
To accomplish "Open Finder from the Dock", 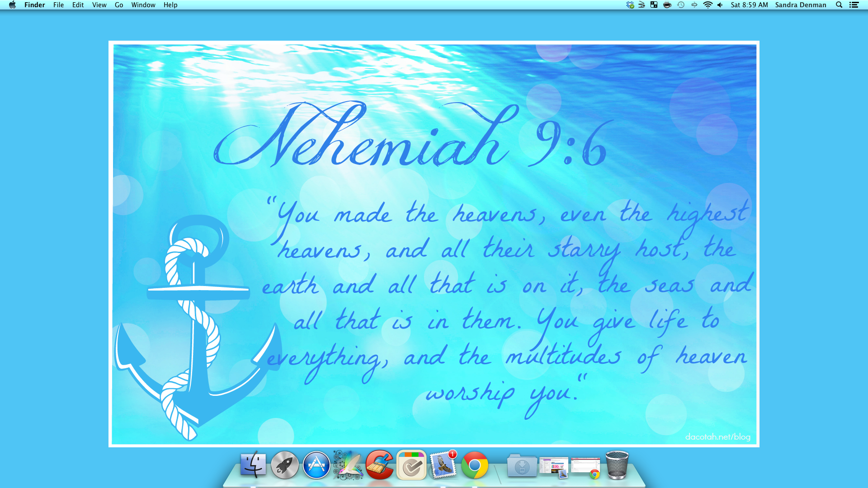I will click(253, 465).
